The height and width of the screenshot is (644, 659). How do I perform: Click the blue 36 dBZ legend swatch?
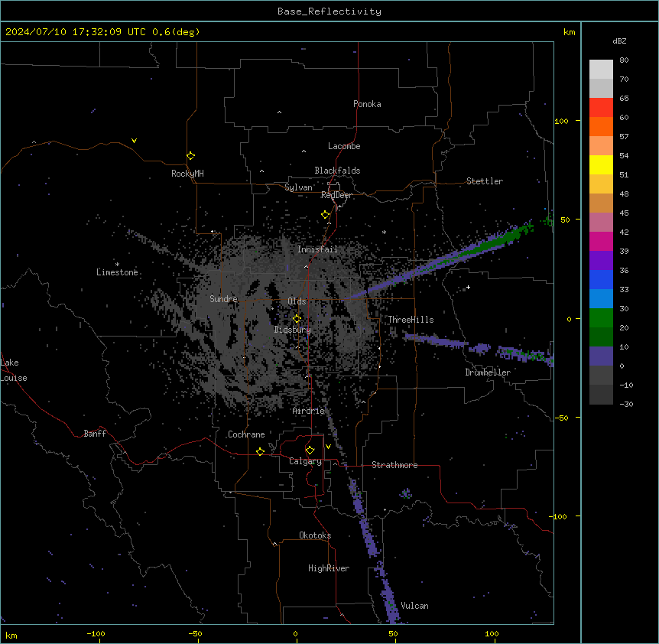coord(601,279)
